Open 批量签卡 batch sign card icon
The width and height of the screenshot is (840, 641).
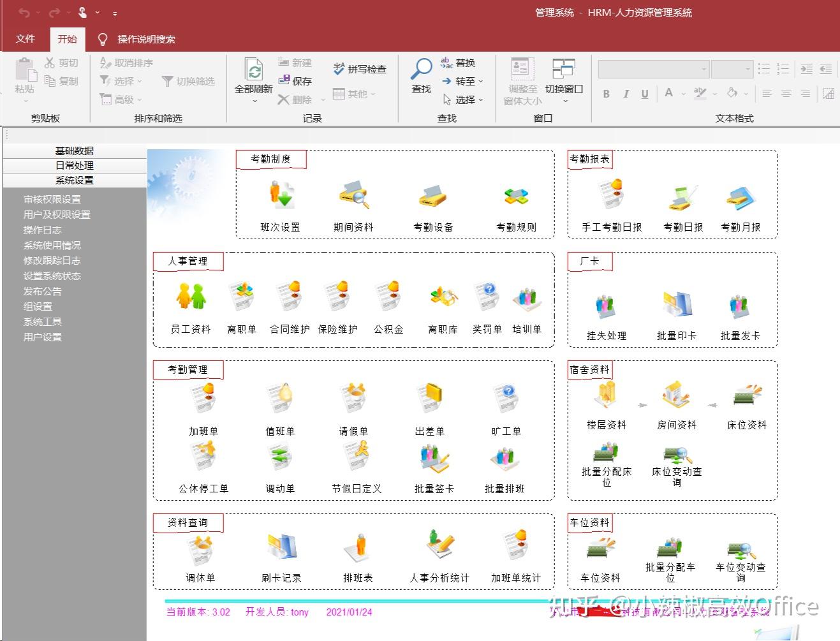[x=434, y=459]
